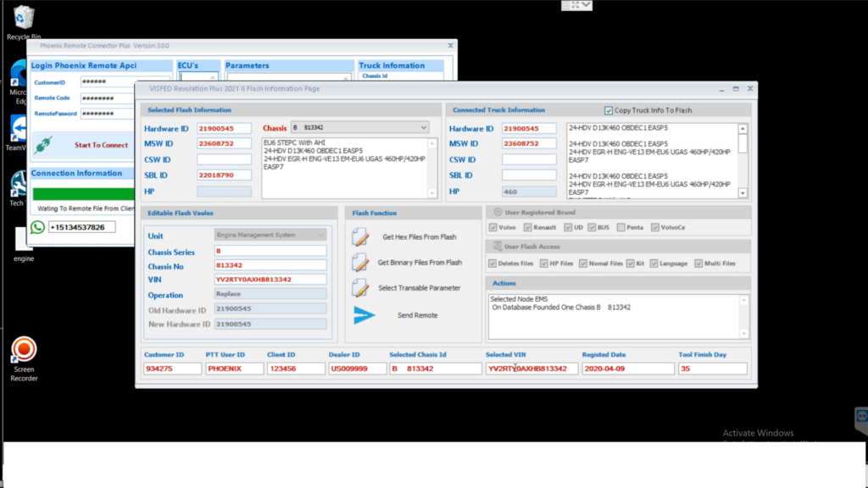Viewport: 868px width, 488px height.
Task: Open the Chassis dropdown showing B 813342
Action: pyautogui.click(x=360, y=128)
